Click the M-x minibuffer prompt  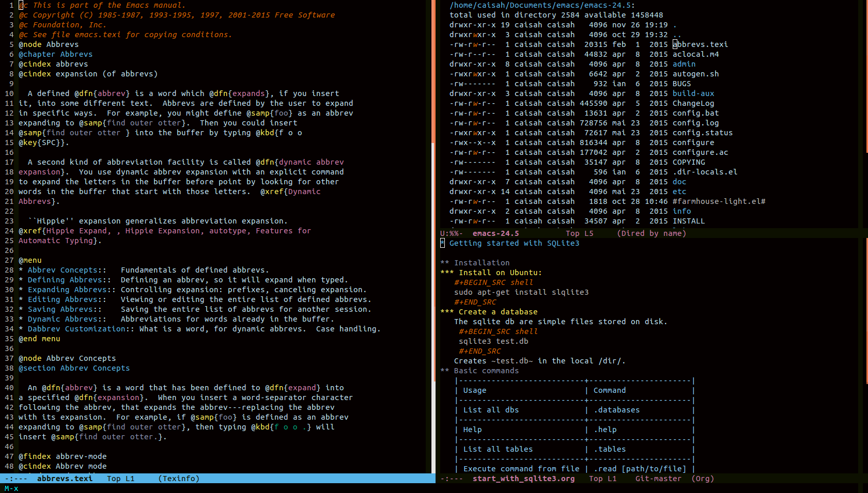(11, 488)
